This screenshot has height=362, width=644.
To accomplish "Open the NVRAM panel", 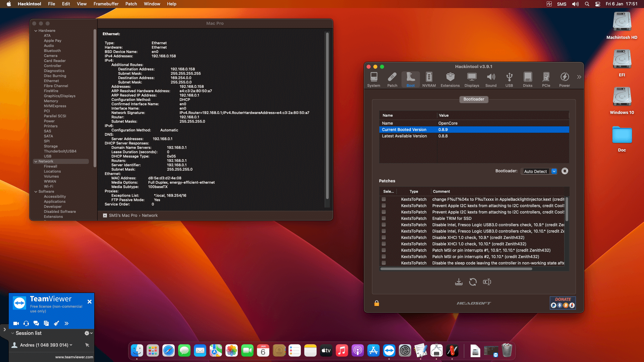I will (429, 79).
